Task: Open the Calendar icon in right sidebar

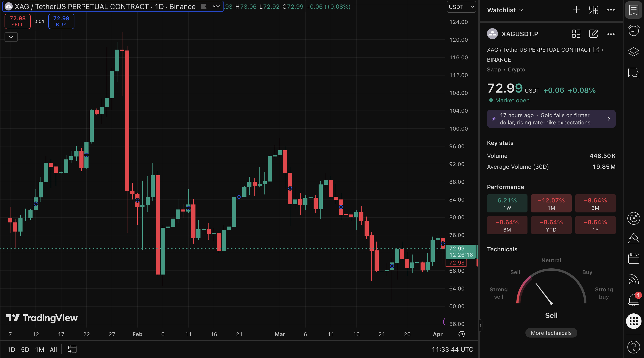Action: coord(634,258)
